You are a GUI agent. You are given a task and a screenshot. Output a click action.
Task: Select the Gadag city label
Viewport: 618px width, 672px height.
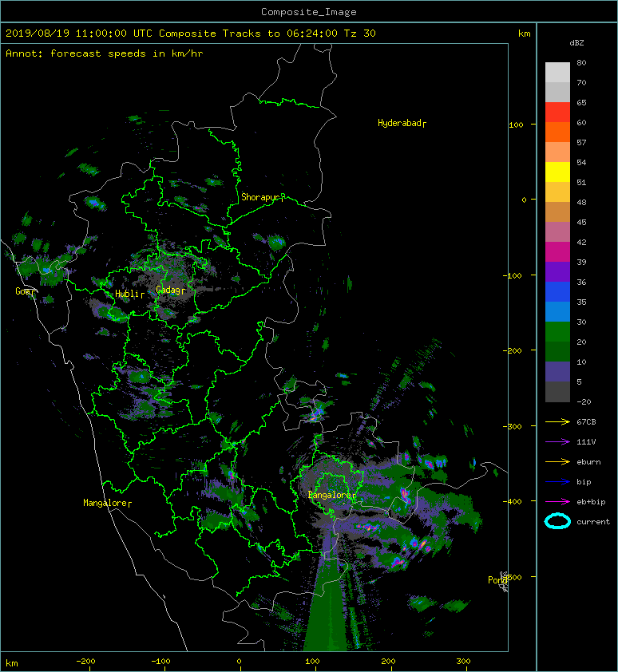coord(171,291)
